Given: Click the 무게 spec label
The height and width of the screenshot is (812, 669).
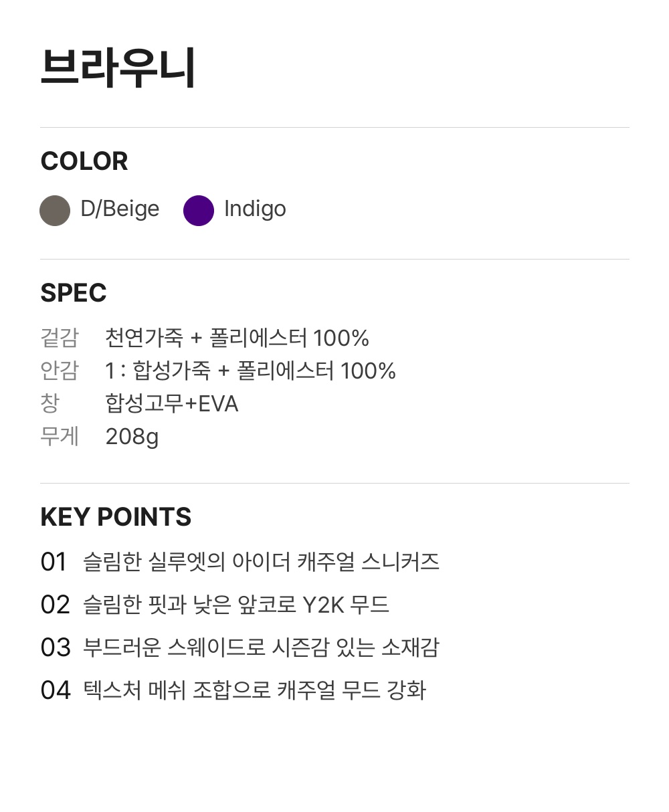Looking at the screenshot, I should tap(60, 436).
